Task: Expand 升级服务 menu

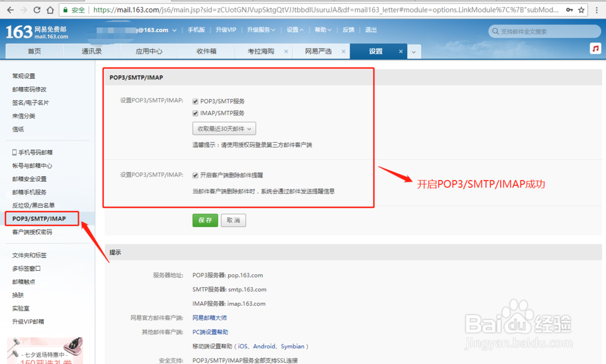Action: [x=261, y=30]
